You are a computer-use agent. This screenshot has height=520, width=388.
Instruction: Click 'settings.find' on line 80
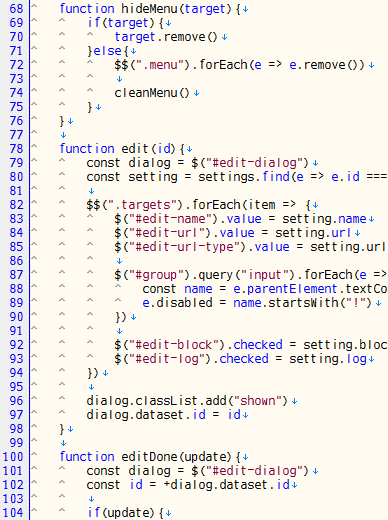coord(244,177)
